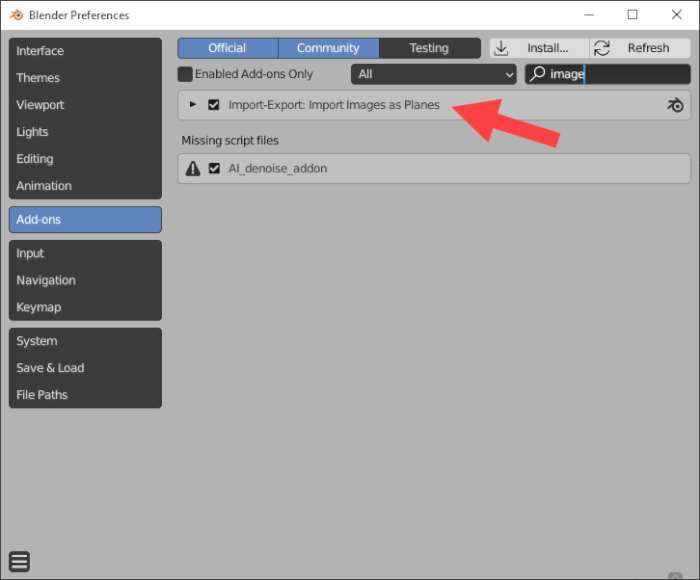Enable the Testing support level filter

pyautogui.click(x=429, y=48)
